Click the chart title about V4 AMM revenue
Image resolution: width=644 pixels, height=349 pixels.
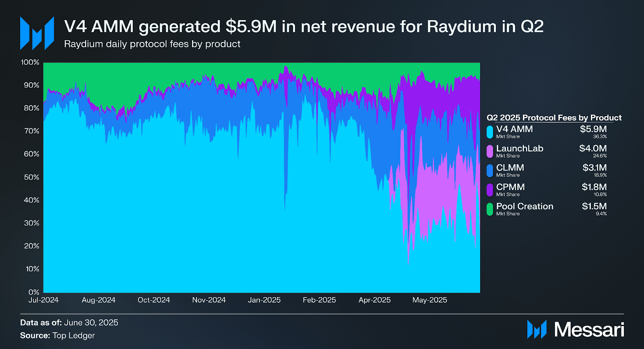pyautogui.click(x=304, y=27)
